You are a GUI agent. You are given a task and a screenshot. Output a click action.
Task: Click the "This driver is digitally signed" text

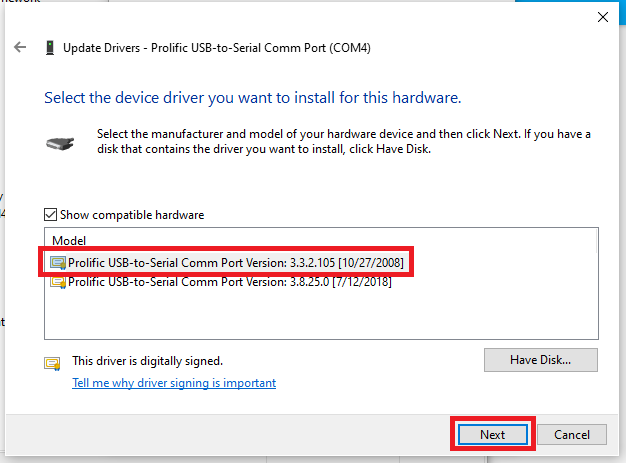[x=147, y=361]
